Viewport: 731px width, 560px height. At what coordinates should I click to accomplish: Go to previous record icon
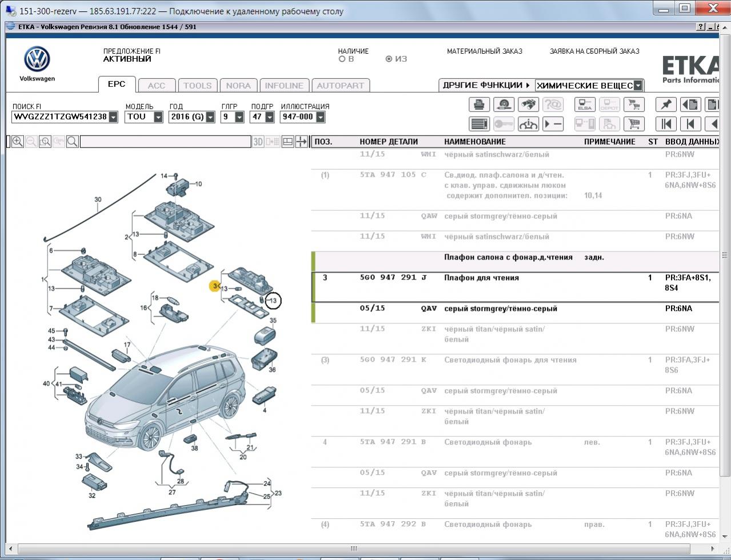(690, 123)
